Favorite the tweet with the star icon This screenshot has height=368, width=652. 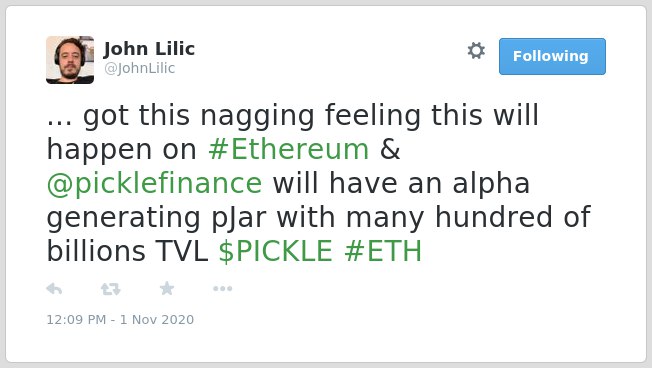tap(167, 288)
